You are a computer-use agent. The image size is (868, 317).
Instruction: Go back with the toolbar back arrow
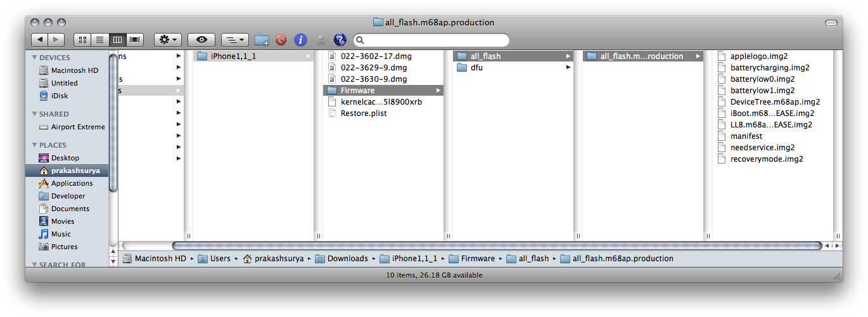[x=39, y=40]
